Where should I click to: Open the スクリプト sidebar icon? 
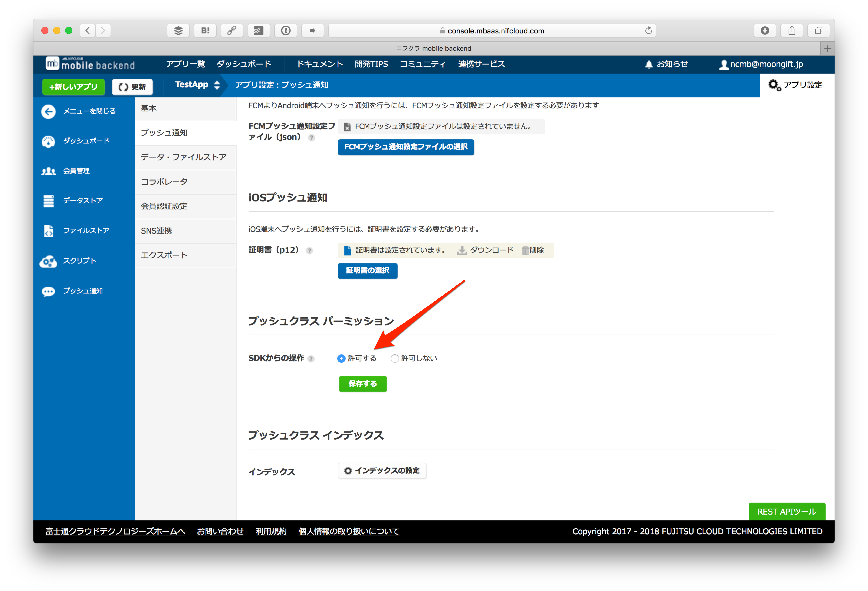[x=48, y=261]
